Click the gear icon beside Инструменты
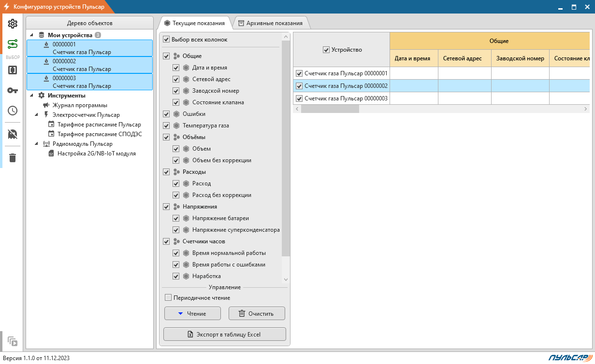The height and width of the screenshot is (364, 595). point(41,95)
